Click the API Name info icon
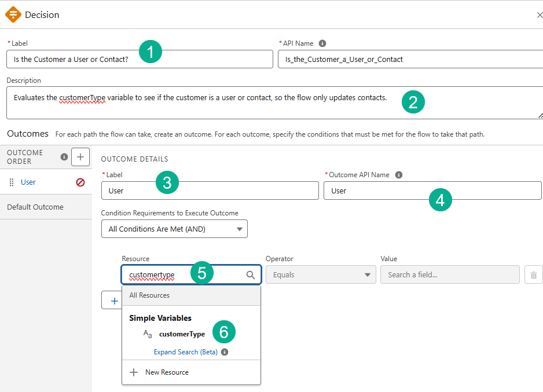The image size is (543, 392). pos(322,43)
